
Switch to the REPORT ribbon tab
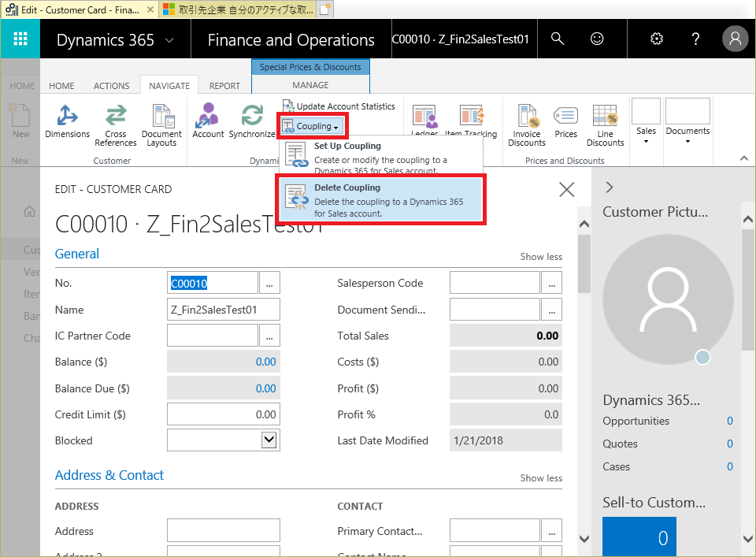point(224,86)
